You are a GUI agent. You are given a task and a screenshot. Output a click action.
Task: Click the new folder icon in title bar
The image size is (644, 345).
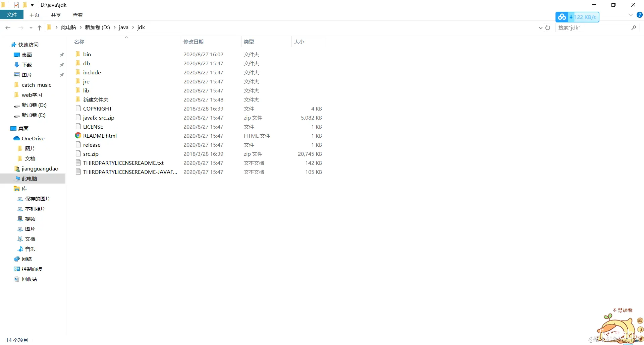[x=24, y=5]
